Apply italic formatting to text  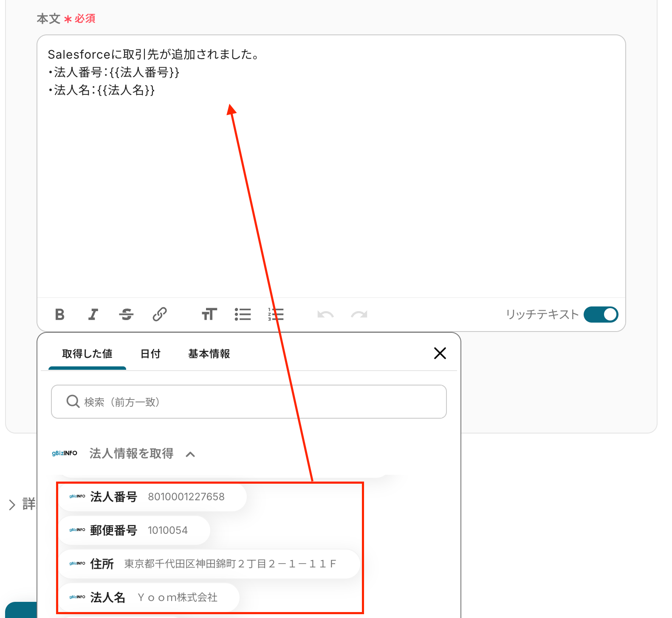pos(93,315)
